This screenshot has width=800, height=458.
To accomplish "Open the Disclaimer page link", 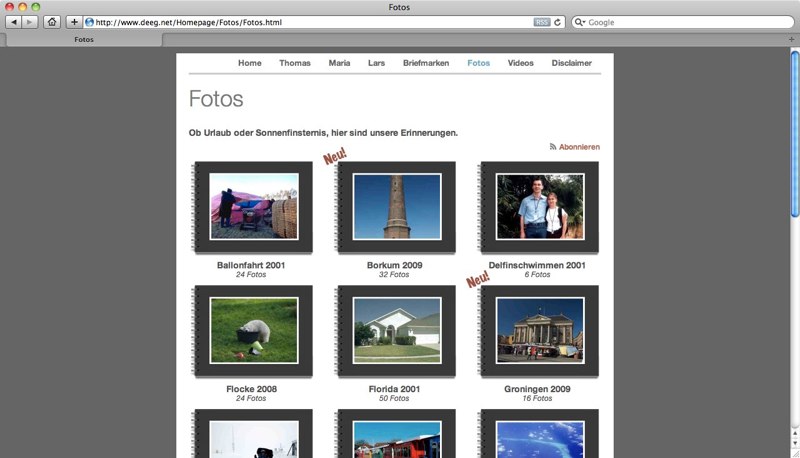I will point(571,63).
